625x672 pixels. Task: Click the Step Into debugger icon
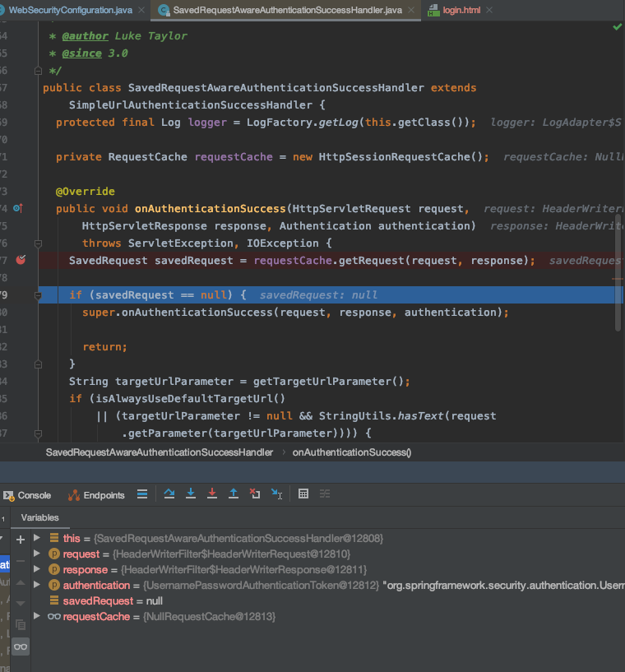coord(191,494)
